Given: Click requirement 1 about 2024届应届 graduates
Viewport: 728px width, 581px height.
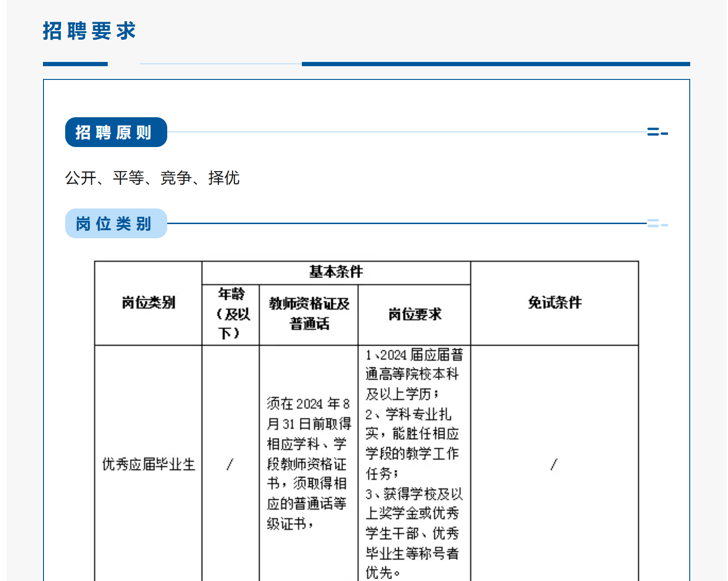Looking at the screenshot, I should [x=414, y=374].
